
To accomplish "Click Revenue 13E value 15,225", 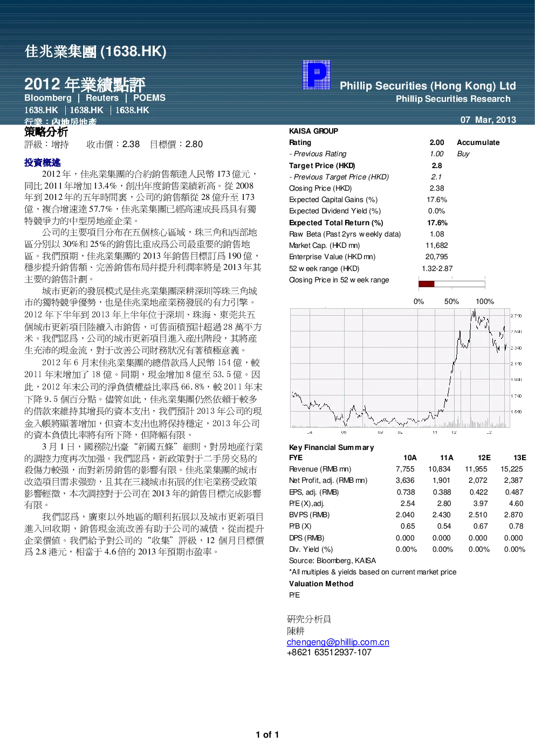I will point(512,469).
